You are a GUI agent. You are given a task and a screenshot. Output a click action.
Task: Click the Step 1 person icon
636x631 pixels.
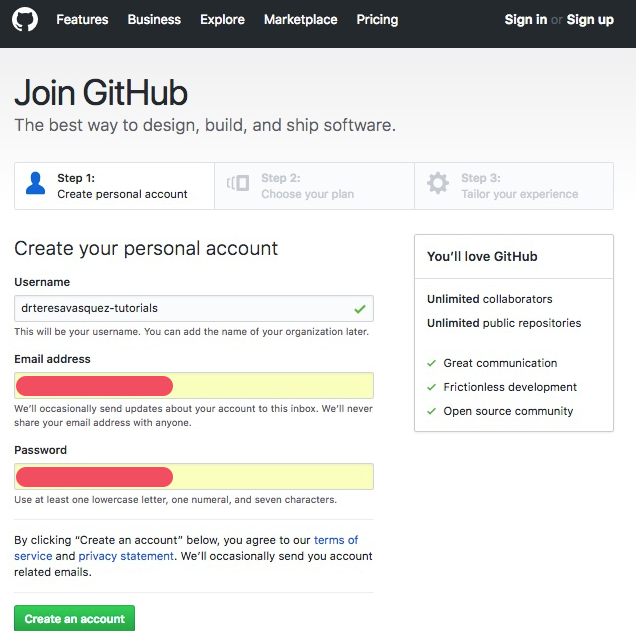[x=35, y=183]
